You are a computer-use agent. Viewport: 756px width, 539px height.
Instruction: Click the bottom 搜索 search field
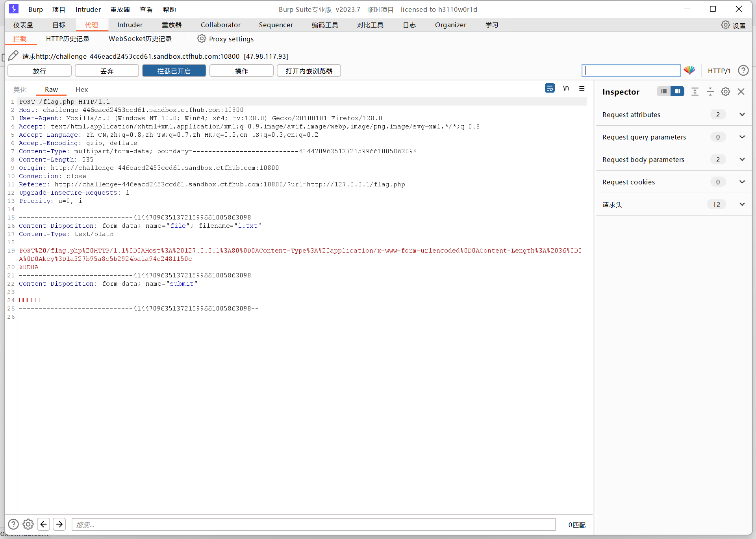click(313, 524)
